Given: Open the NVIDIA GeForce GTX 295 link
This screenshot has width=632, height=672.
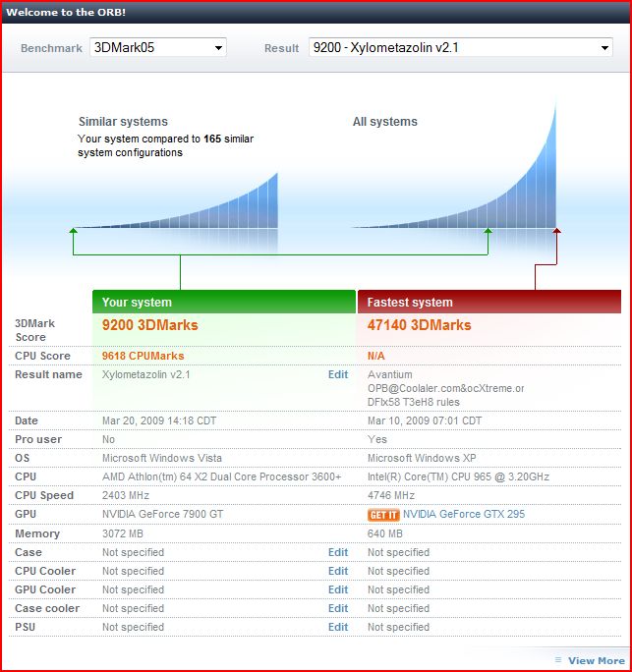Looking at the screenshot, I should [464, 514].
